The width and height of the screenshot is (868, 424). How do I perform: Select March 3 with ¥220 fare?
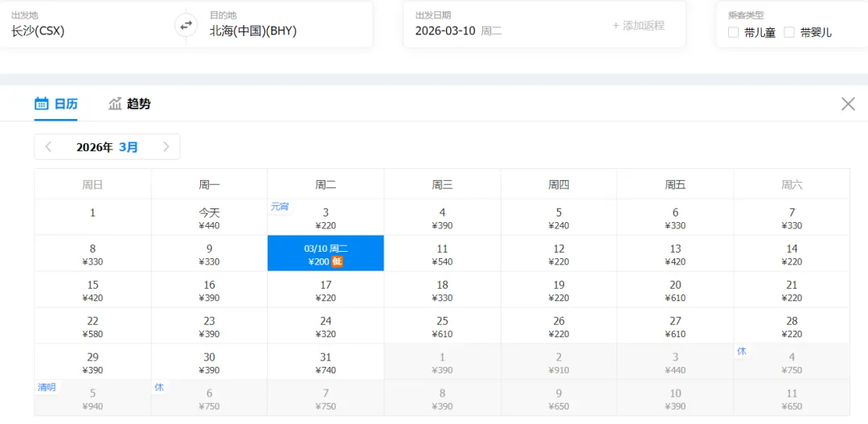[x=326, y=218]
